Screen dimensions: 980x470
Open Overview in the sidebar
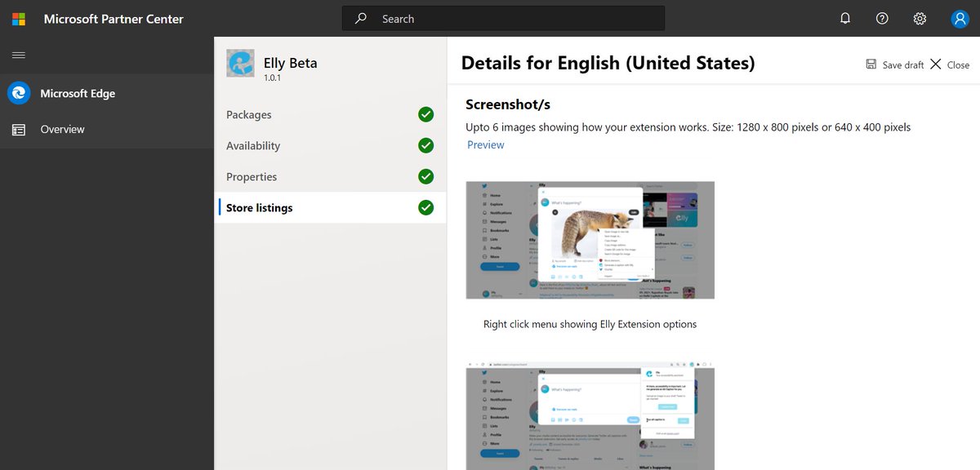pyautogui.click(x=107, y=130)
